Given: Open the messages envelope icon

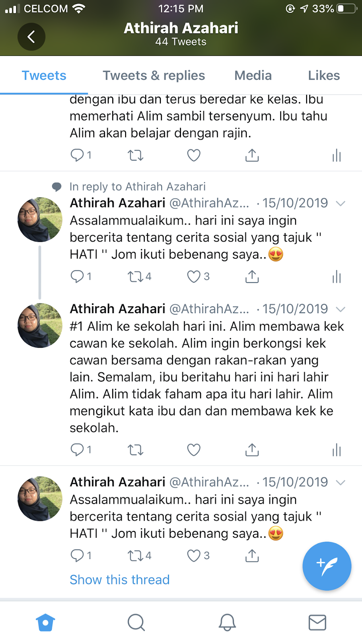Looking at the screenshot, I should point(317,622).
